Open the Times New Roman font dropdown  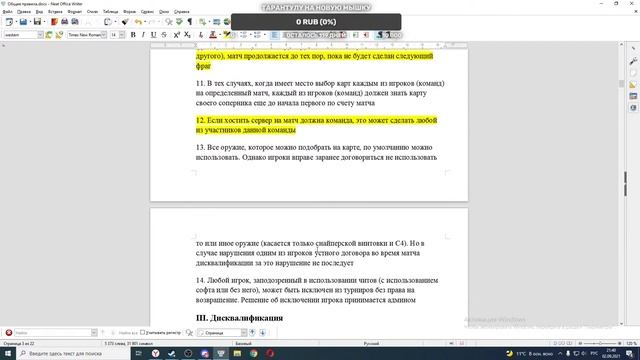coord(104,35)
